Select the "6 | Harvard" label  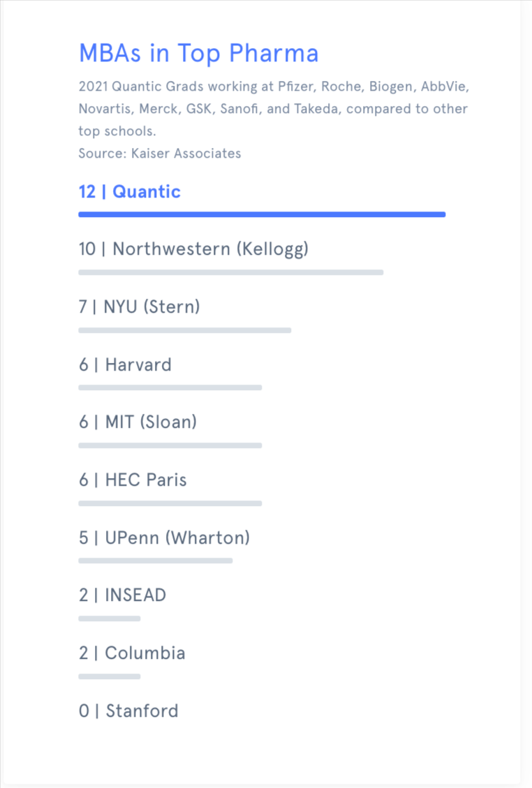(x=125, y=364)
